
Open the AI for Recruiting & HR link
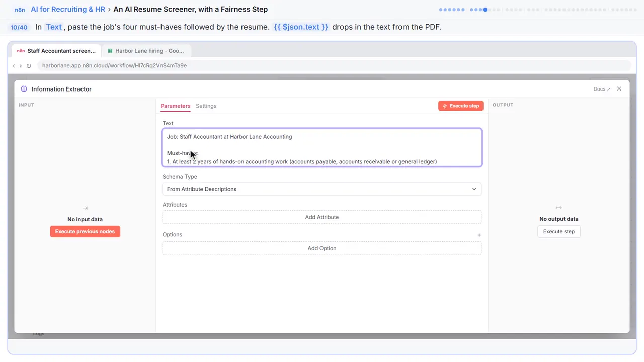click(68, 9)
